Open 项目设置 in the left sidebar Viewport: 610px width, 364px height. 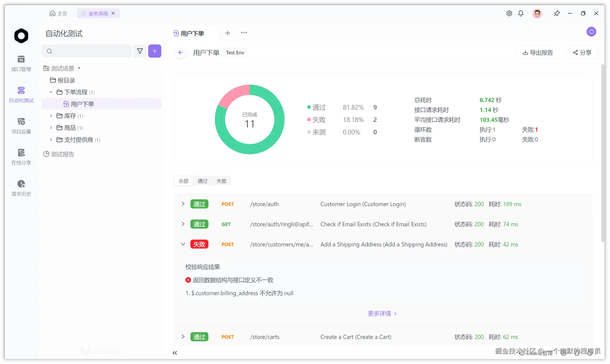(21, 126)
